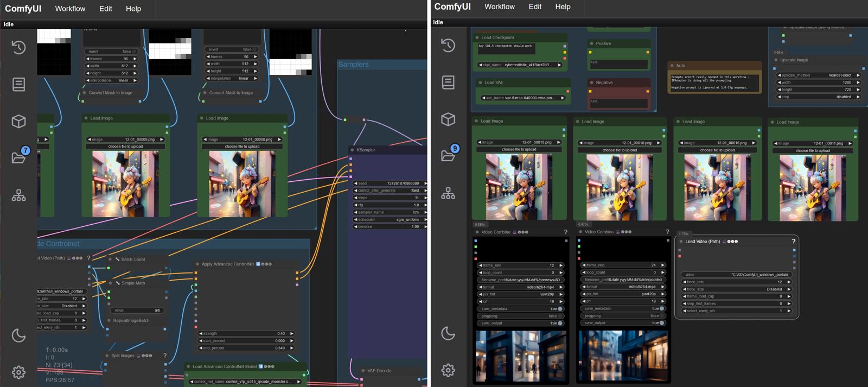868x387 pixels.
Task: Select image file 12-01_00016.png selector
Action: 717,143
